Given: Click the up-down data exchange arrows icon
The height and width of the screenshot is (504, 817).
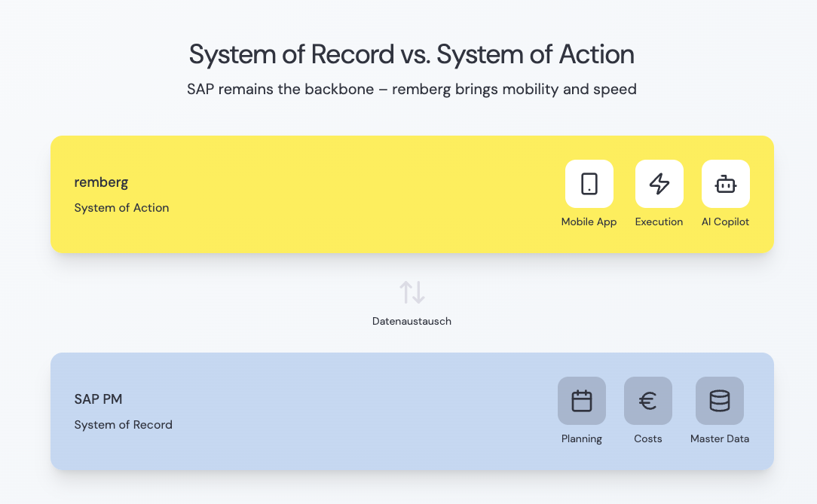Looking at the screenshot, I should click(412, 292).
